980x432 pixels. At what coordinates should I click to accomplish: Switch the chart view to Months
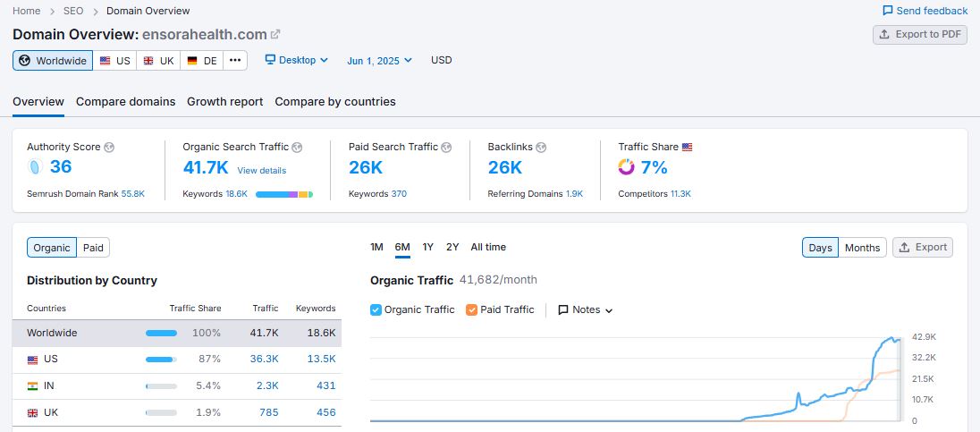click(x=862, y=248)
